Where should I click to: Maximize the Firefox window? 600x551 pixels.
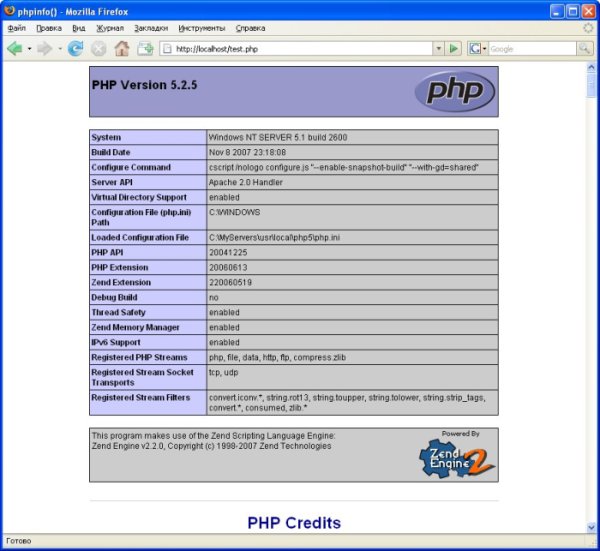[x=573, y=11]
